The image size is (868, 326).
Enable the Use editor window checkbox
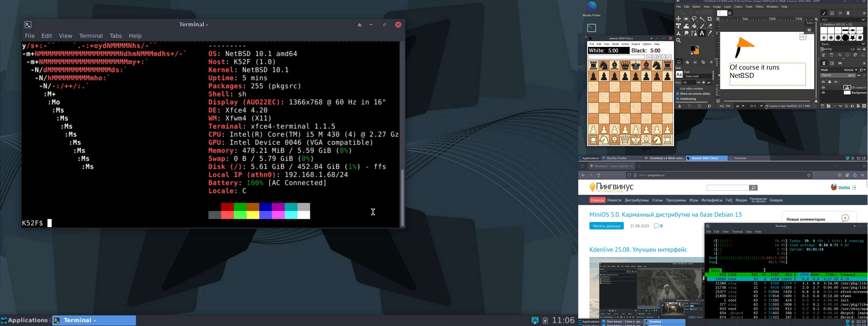point(678,89)
